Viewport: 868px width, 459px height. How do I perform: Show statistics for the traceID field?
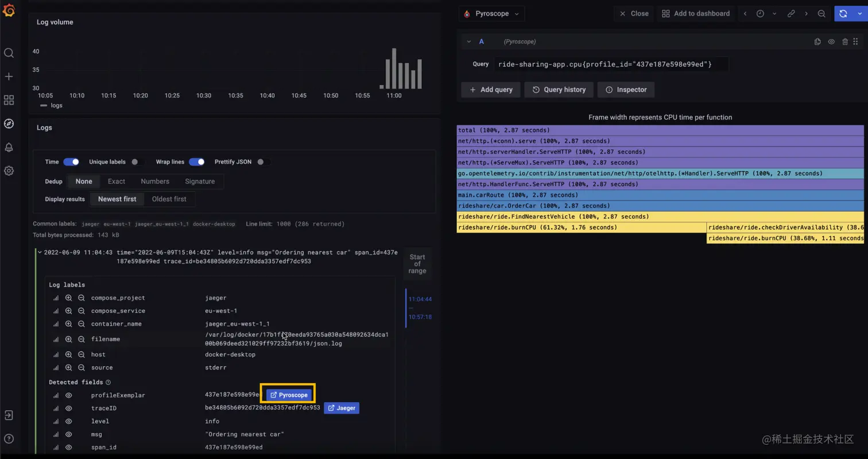[x=56, y=408]
